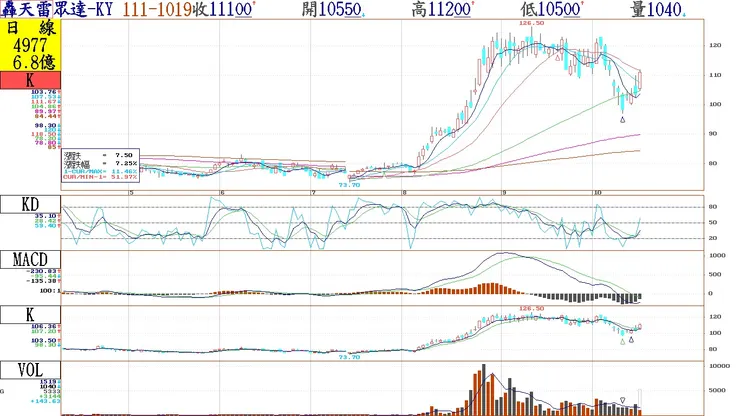Click 5000 on the VOL axis
The width and height of the screenshot is (740, 416).
coord(717,391)
